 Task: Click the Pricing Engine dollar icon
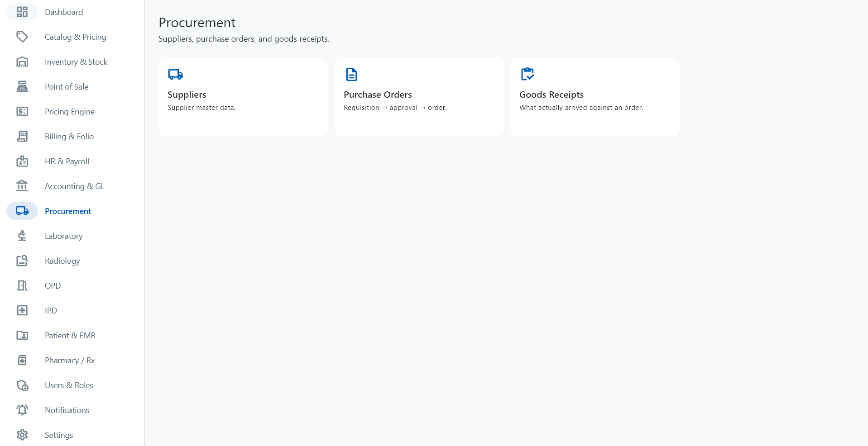(x=22, y=111)
